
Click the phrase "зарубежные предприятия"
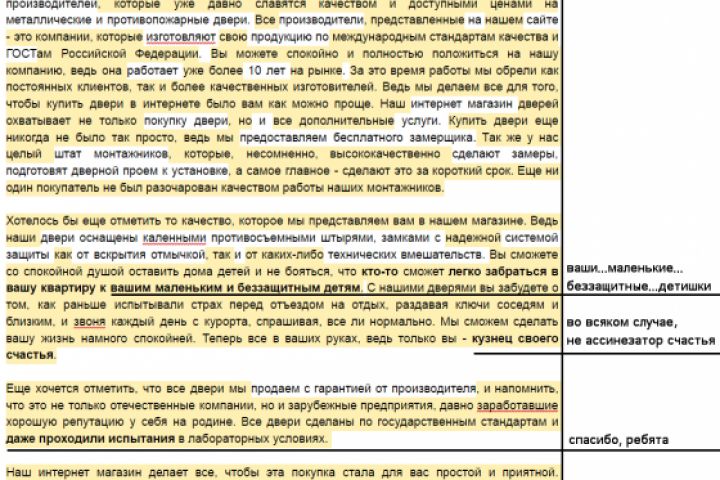click(359, 406)
